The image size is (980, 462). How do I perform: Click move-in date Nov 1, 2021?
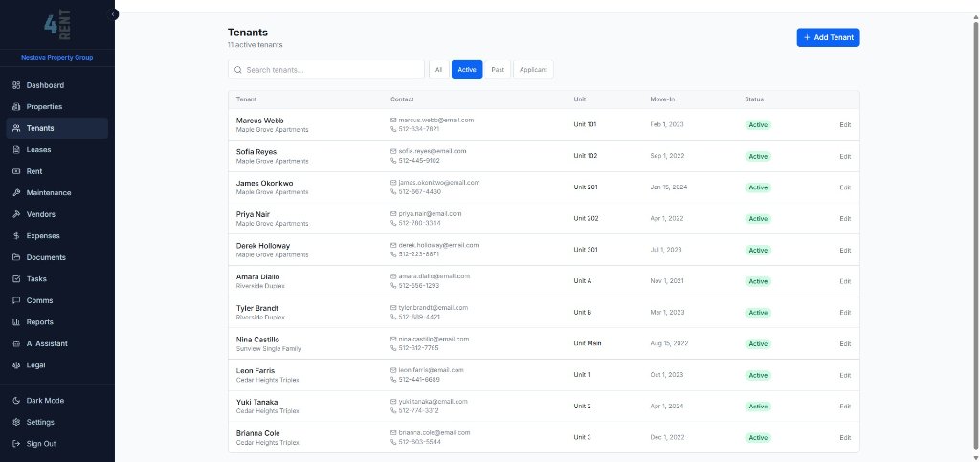pyautogui.click(x=667, y=281)
